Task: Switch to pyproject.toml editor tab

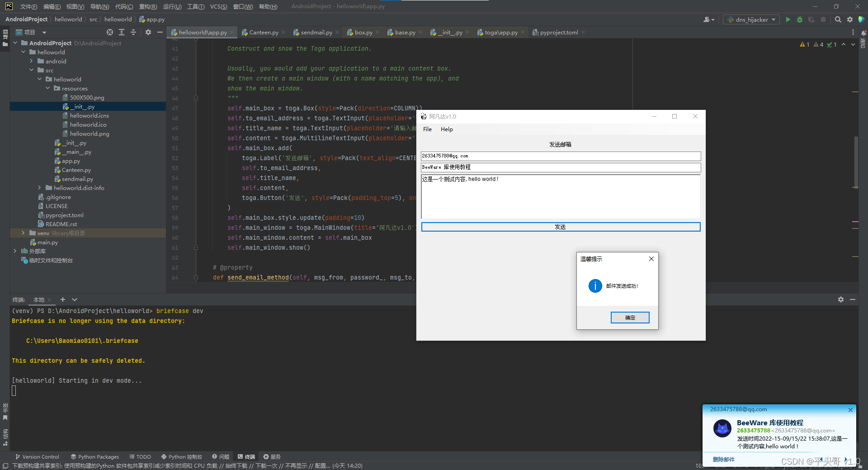Action: coord(559,32)
